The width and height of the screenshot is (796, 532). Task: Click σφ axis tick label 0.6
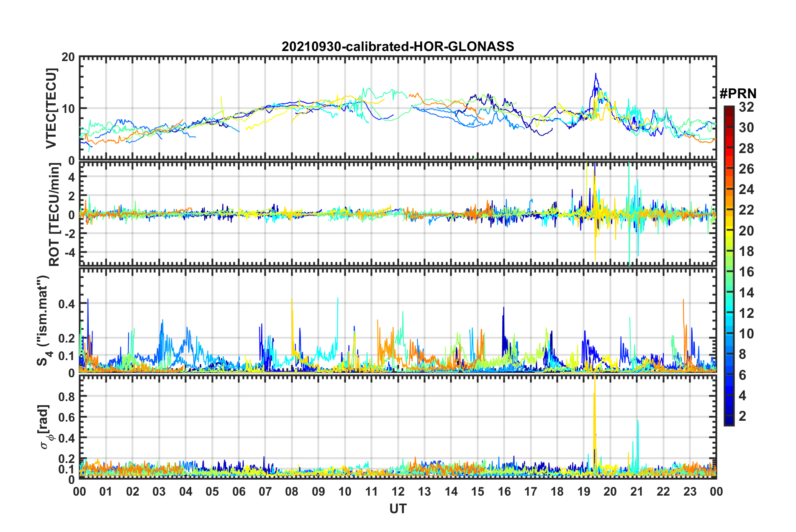pos(67,417)
